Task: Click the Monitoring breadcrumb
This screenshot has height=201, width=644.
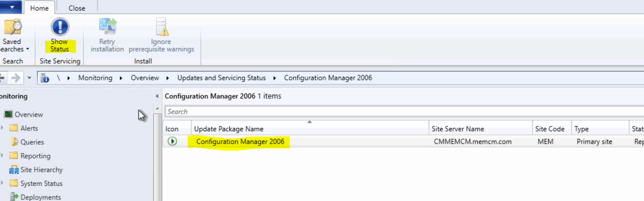Action: tap(95, 78)
